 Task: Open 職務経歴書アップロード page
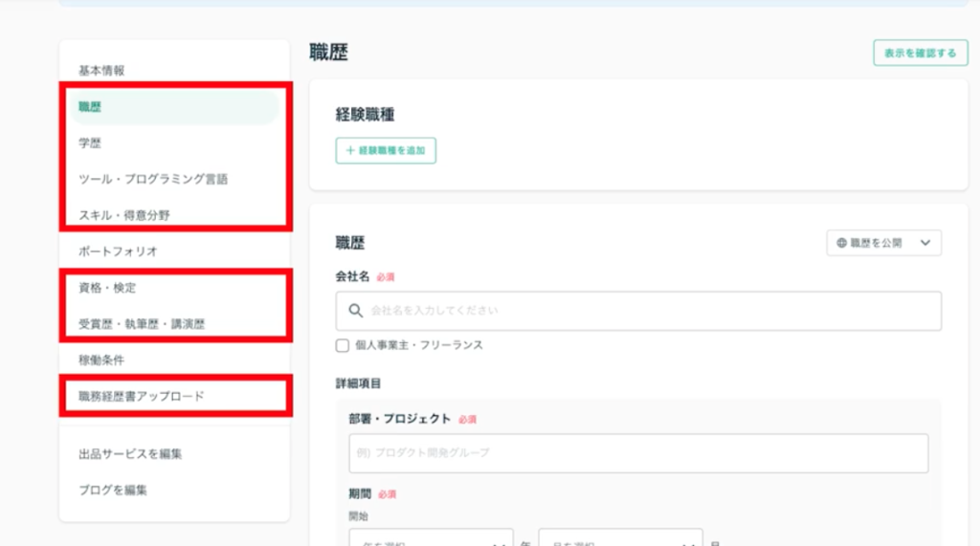click(x=142, y=396)
